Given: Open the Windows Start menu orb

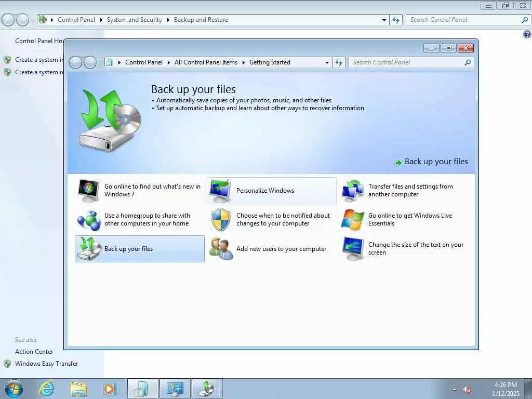Looking at the screenshot, I should [x=14, y=389].
